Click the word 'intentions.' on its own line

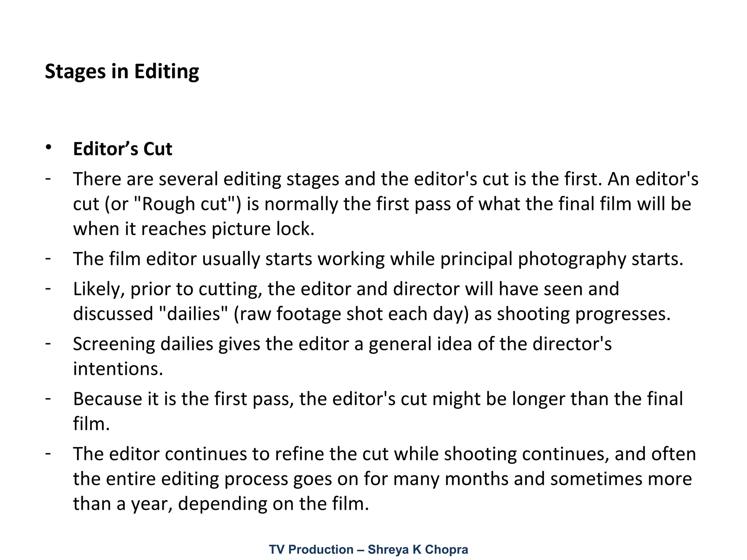pyautogui.click(x=118, y=369)
